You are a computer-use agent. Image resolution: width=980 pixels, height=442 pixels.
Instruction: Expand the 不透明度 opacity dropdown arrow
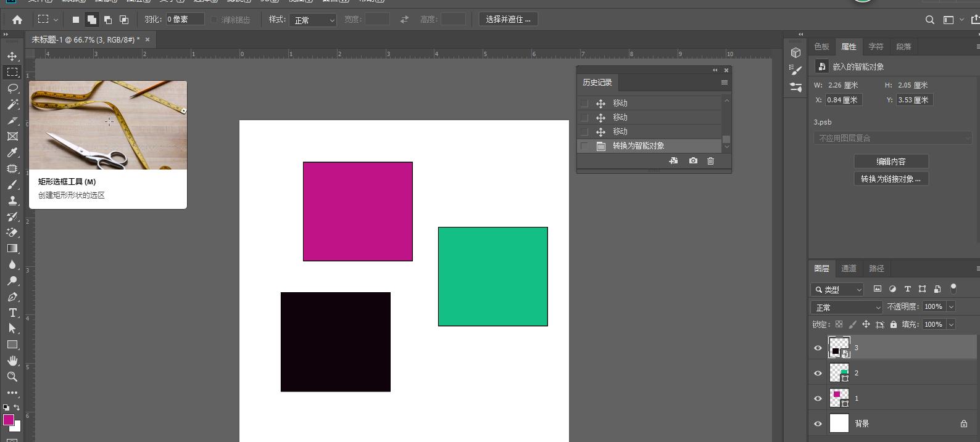[951, 306]
